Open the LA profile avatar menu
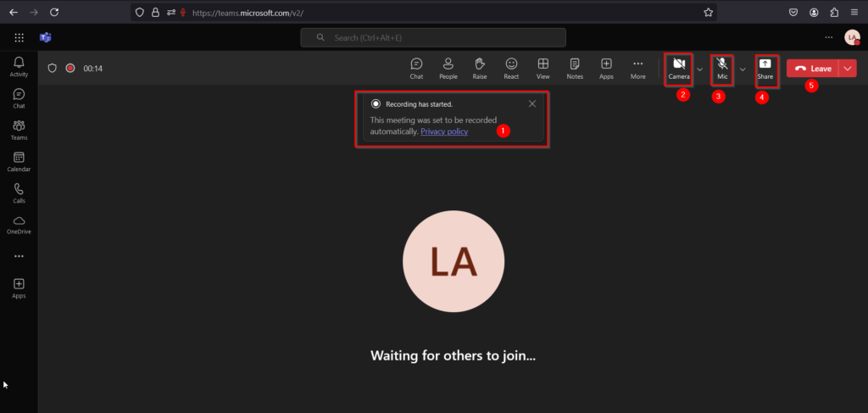Viewport: 868px width, 413px height. point(852,37)
